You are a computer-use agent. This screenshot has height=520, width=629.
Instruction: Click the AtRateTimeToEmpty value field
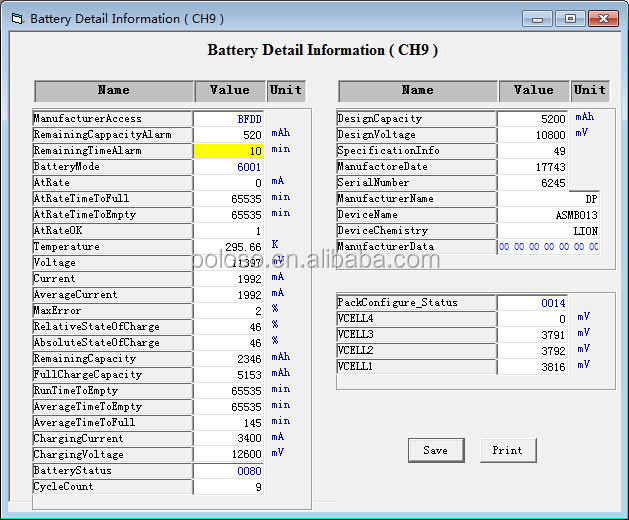click(228, 215)
